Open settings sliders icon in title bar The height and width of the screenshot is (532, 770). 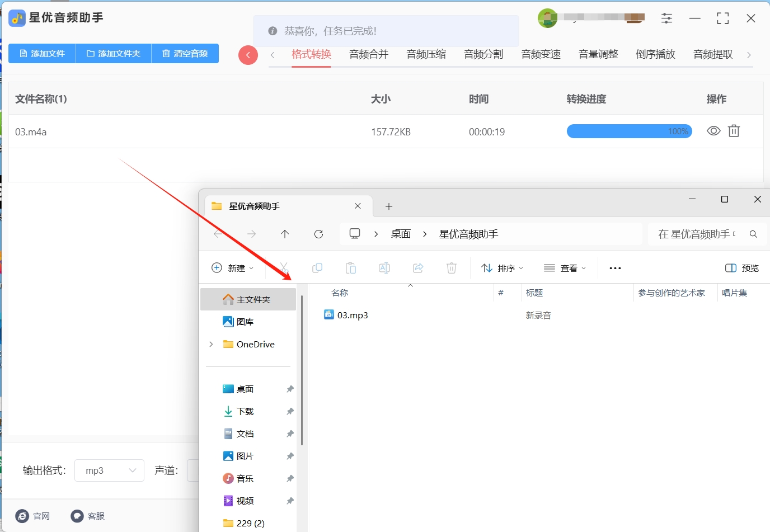coord(666,18)
